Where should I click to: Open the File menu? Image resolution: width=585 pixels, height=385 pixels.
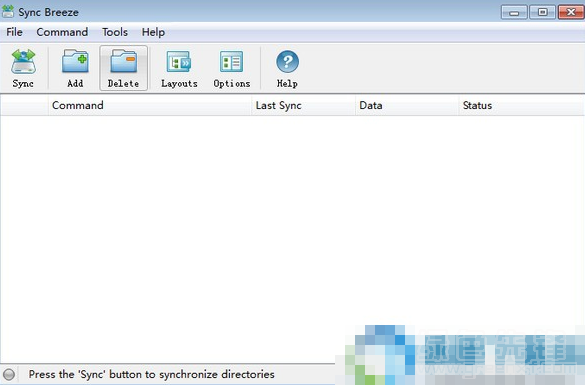pos(14,32)
